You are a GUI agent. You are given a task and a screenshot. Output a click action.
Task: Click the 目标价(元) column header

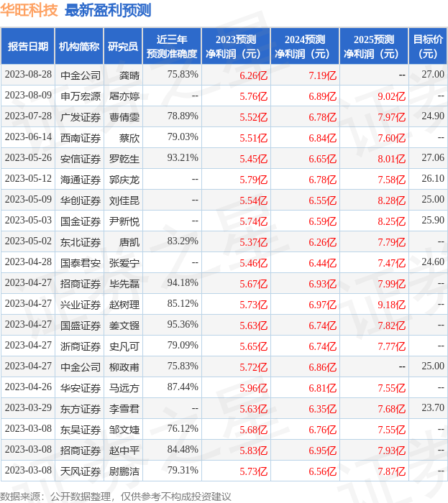pyautogui.click(x=428, y=47)
